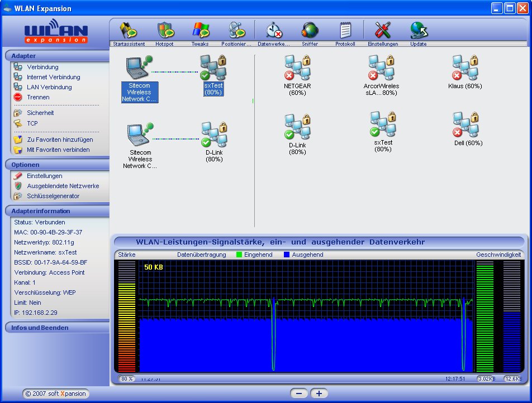Click the BSSID value text

[x=61, y=263]
